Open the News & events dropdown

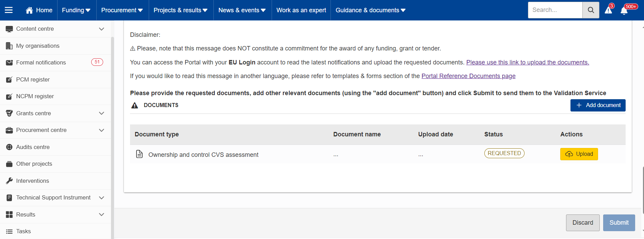click(x=242, y=10)
